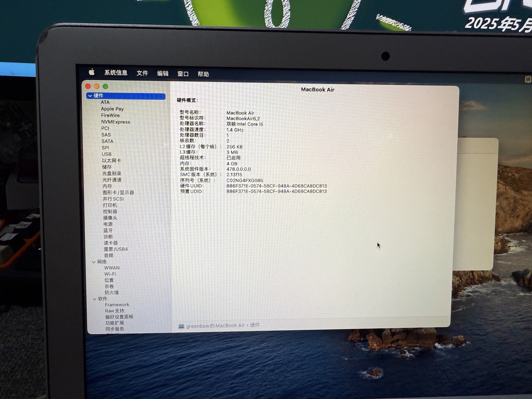Click the serial number C02NG4FXG085
Screen dimensions: 532x399
tap(245, 180)
